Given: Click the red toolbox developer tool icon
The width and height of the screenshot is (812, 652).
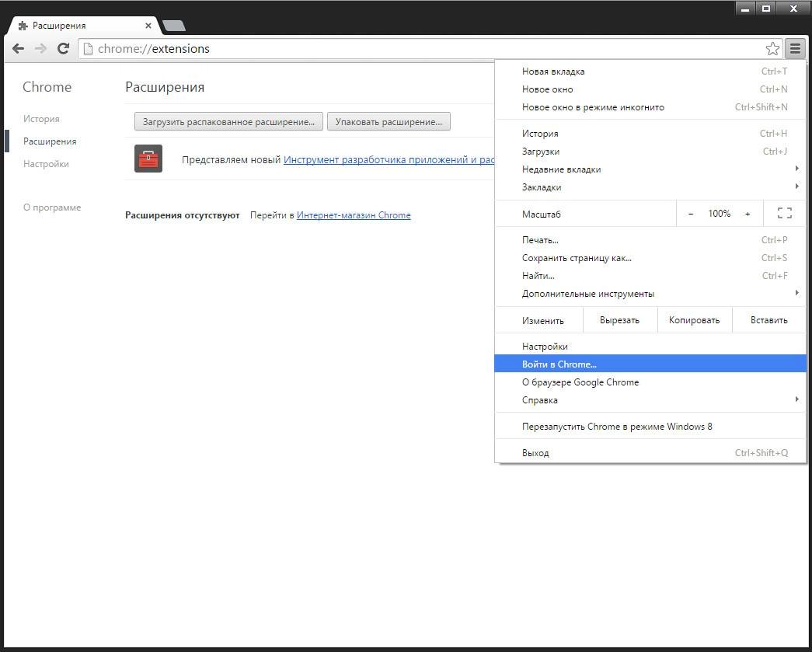Looking at the screenshot, I should pos(148,159).
